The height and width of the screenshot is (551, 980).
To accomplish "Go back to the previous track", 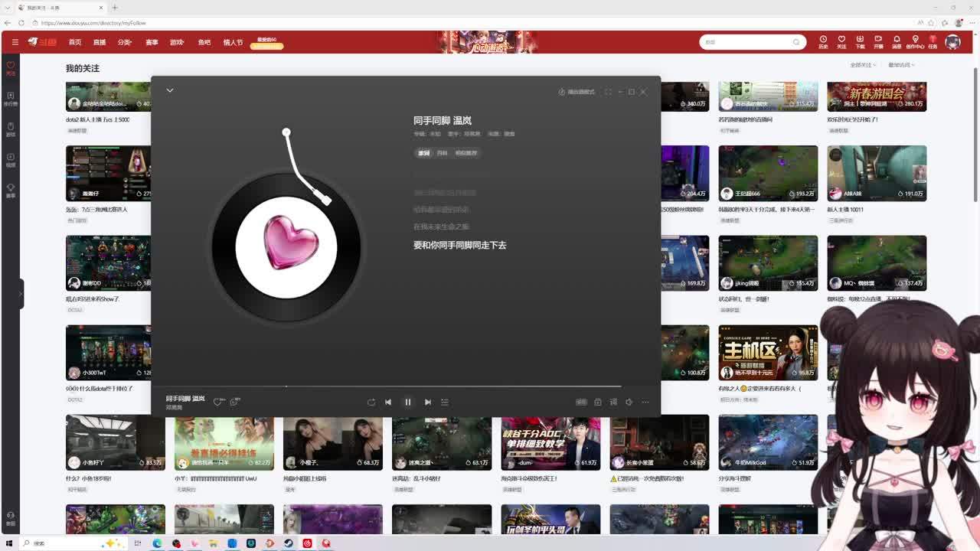I will (388, 402).
